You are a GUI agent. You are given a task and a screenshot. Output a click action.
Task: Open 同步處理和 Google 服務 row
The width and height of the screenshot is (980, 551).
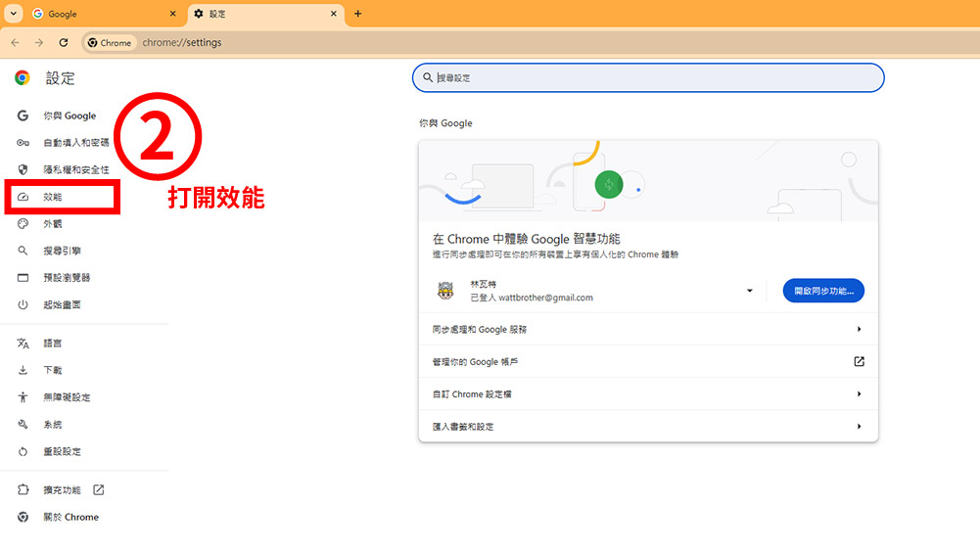pyautogui.click(x=648, y=329)
